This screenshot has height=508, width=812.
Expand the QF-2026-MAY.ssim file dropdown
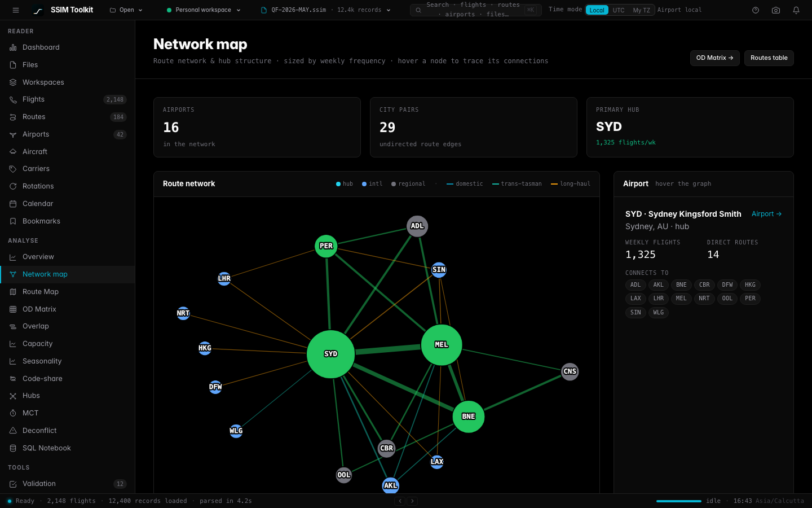coord(325,10)
